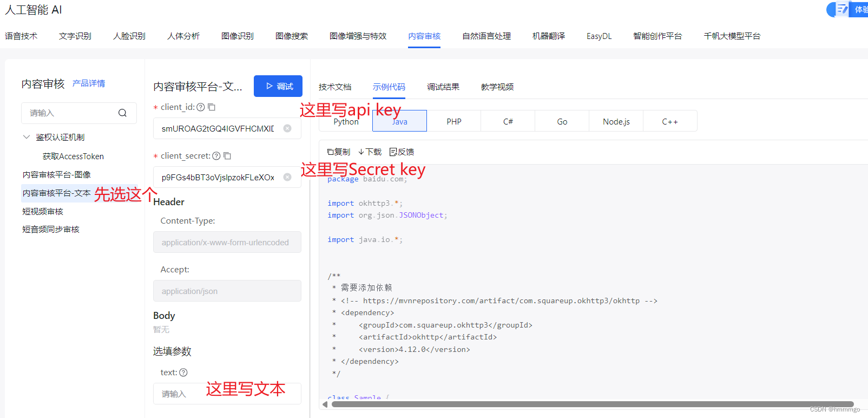Click help icon next to text parameter
This screenshot has height=418, width=868.
[183, 373]
